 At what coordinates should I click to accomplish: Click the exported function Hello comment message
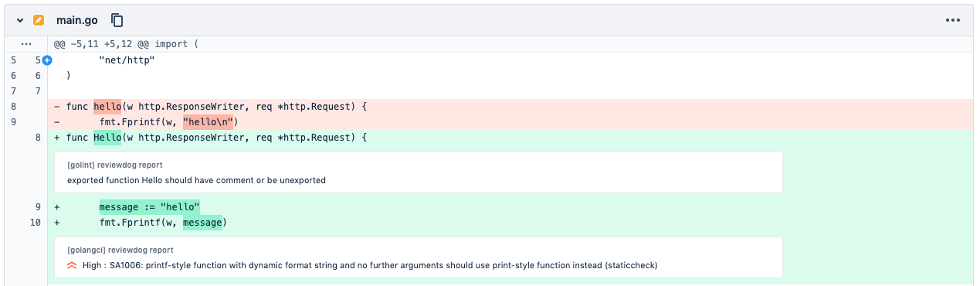pos(196,180)
